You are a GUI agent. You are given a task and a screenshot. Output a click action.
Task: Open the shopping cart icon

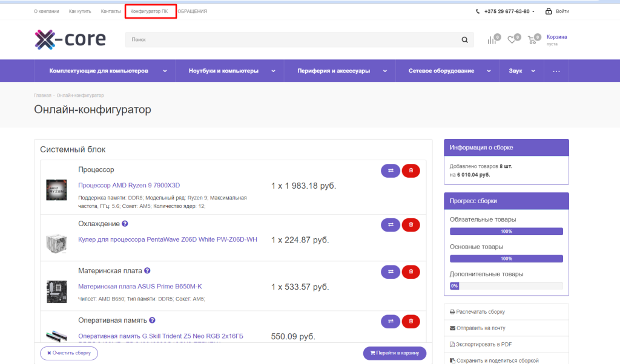(532, 41)
